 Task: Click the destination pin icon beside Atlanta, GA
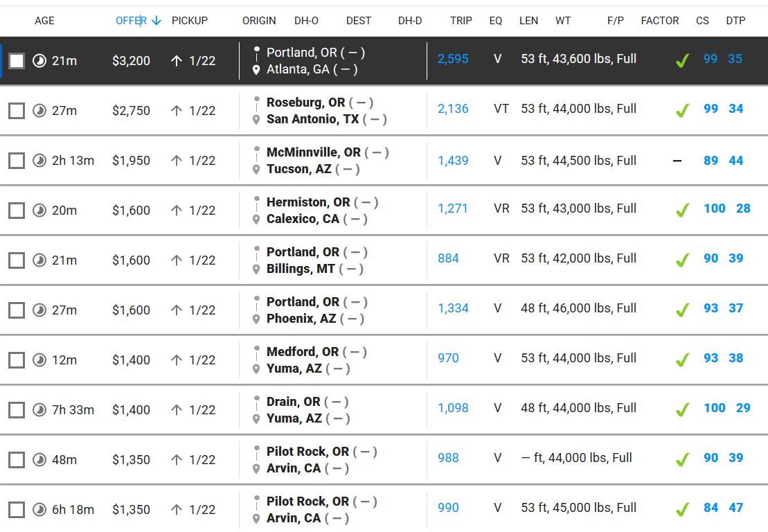[x=256, y=70]
